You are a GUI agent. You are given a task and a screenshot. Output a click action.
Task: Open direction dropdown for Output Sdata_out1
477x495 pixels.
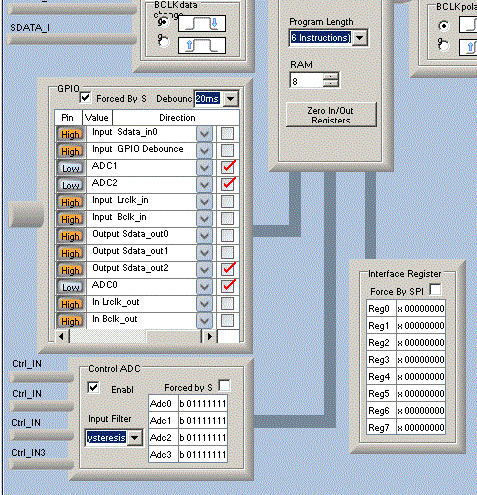click(204, 253)
